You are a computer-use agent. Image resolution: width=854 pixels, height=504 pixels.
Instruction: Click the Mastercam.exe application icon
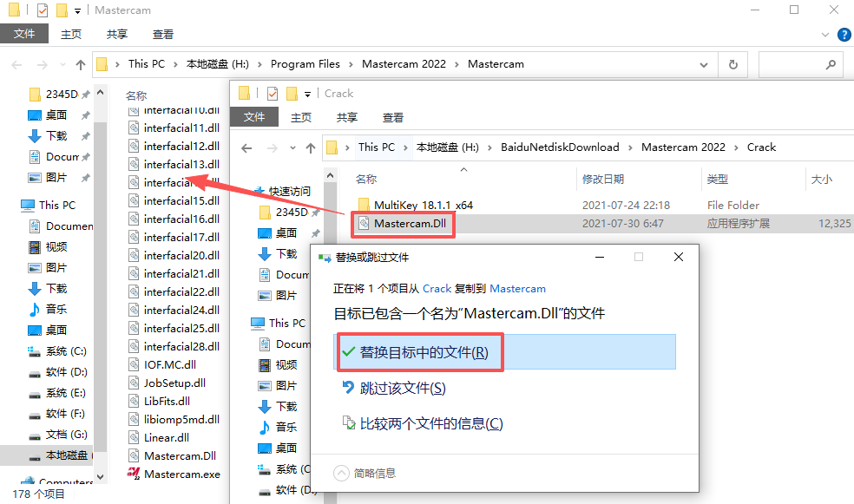tap(133, 474)
